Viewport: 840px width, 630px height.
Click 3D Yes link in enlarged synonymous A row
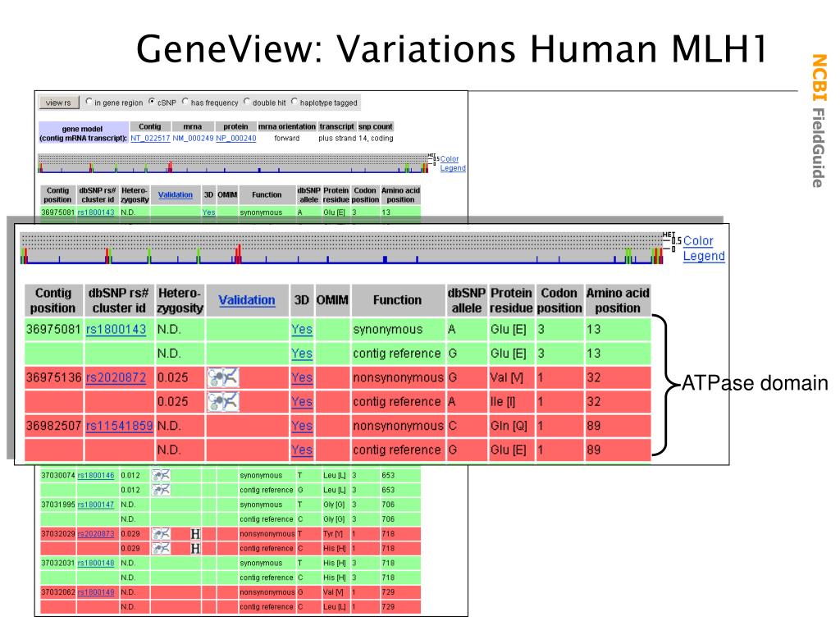(x=302, y=330)
